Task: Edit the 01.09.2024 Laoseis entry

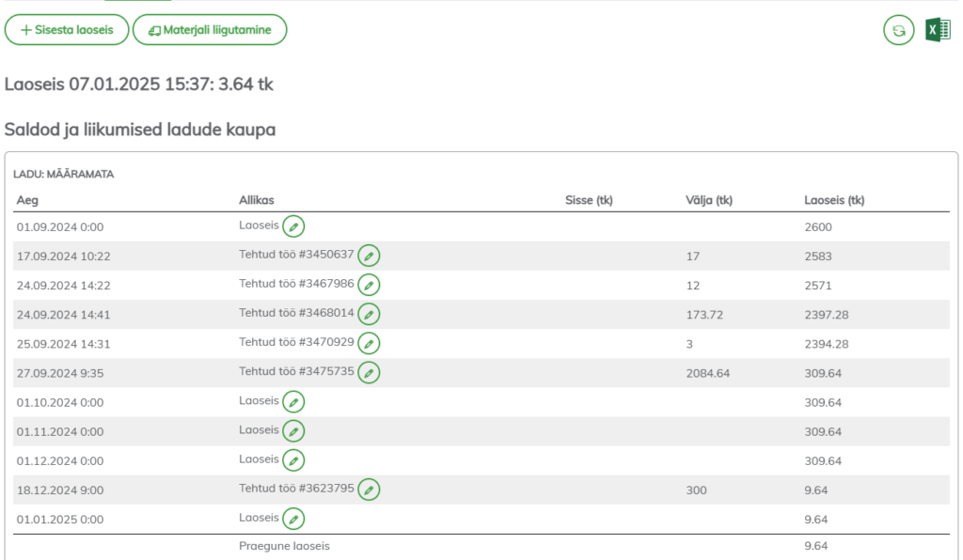Action: [x=294, y=226]
